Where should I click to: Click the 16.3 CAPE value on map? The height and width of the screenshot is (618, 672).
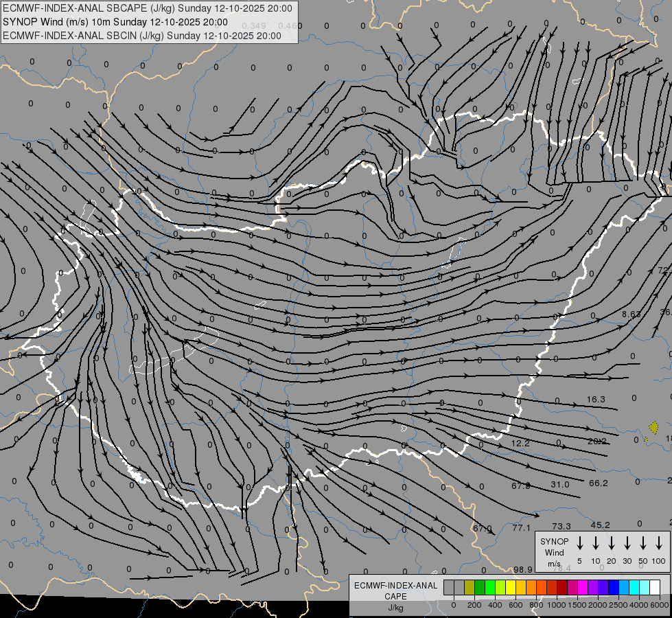[596, 399]
